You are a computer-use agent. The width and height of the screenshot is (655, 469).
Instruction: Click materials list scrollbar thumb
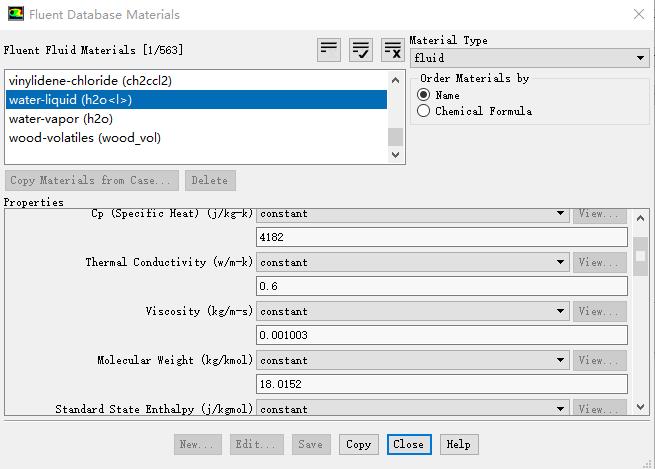pos(396,137)
